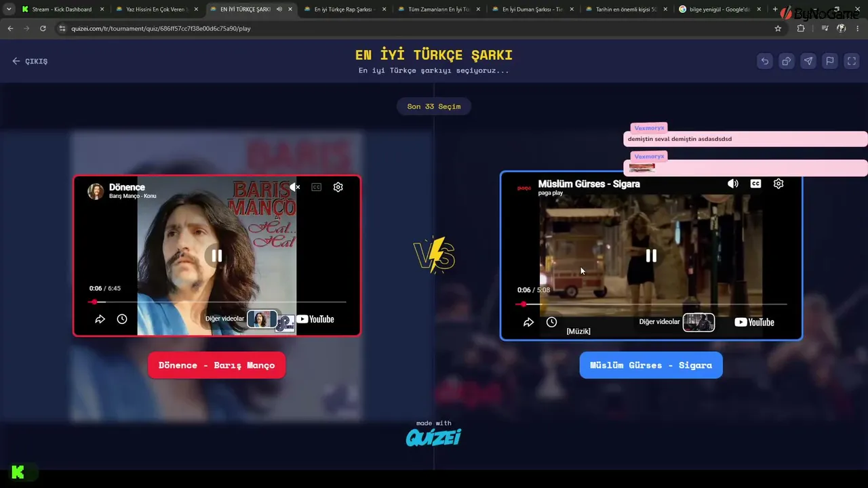This screenshot has width=868, height=488.
Task: Open settings gear on Dönence video
Action: (338, 187)
